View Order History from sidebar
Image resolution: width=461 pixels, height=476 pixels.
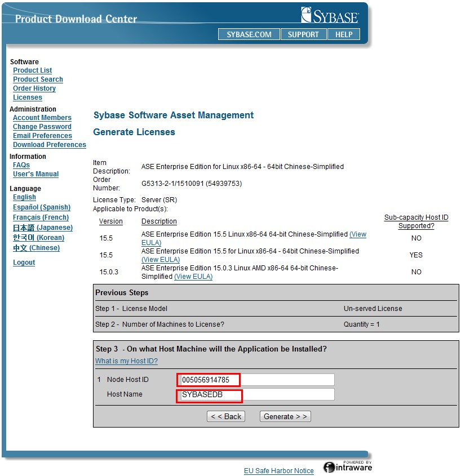pos(34,88)
